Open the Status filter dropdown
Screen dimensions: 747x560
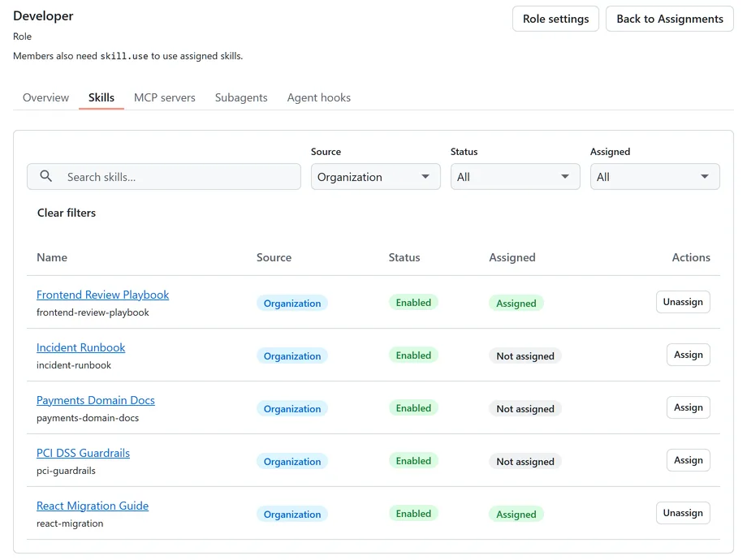515,177
